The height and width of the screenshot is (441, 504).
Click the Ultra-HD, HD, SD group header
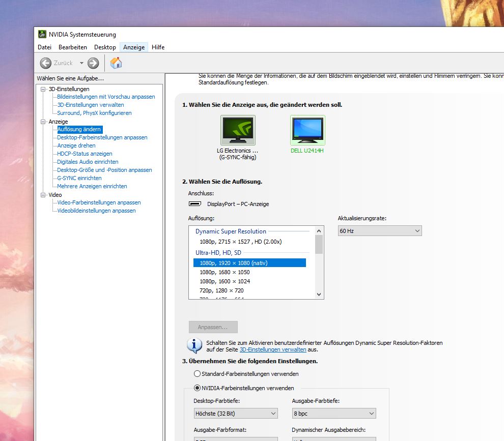[218, 253]
